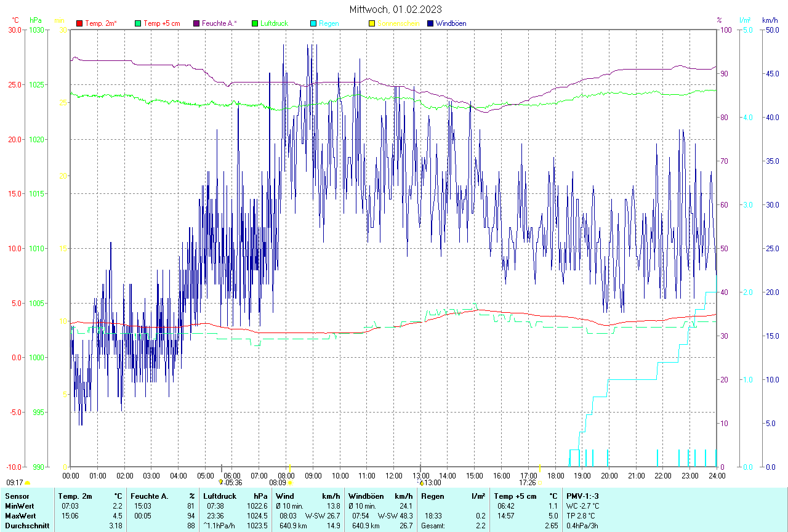Image resolution: width=788 pixels, height=532 pixels.
Task: Click the MaxWert row label
Action: coord(20,515)
